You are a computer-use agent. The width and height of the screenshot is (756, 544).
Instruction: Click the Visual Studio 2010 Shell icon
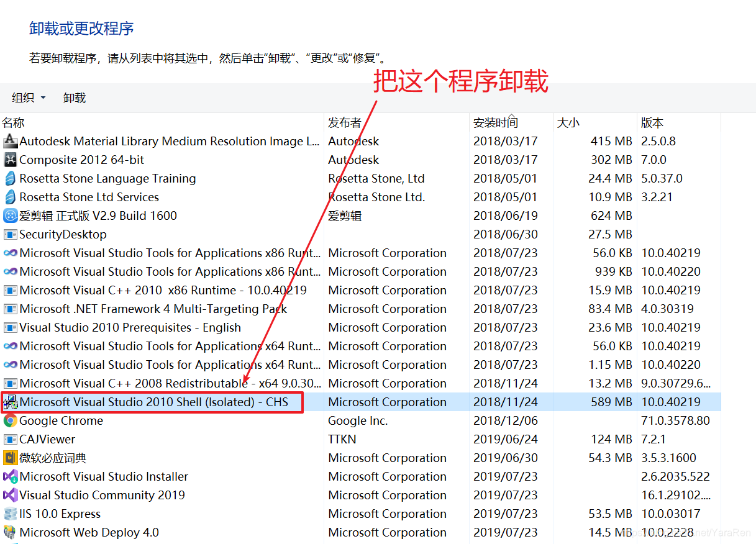click(10, 402)
